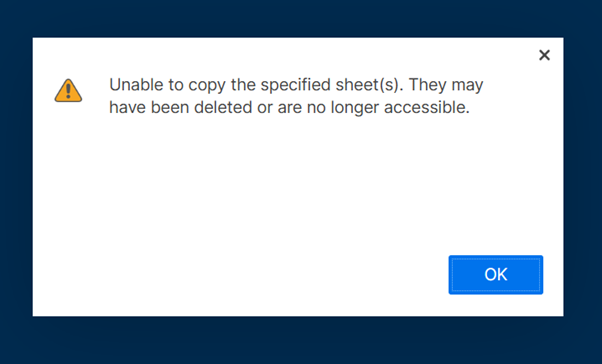Click the X icon in dialog corner
Screen dimensions: 602x364
coord(544,55)
